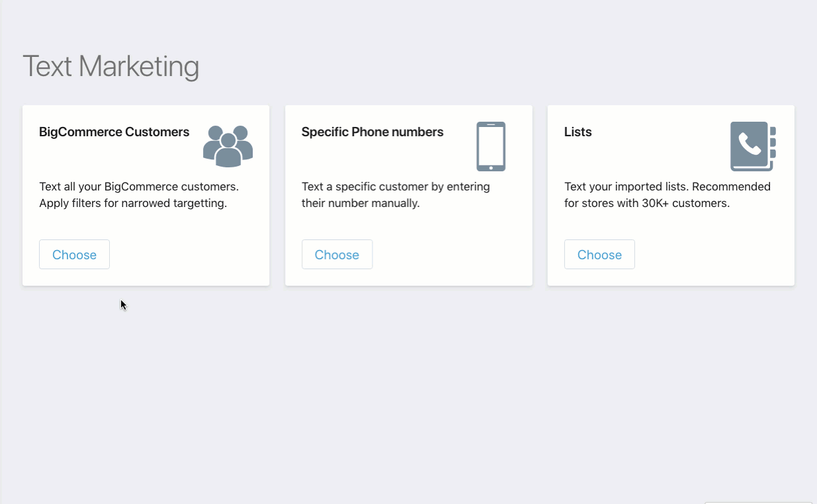Image resolution: width=817 pixels, height=504 pixels.
Task: Click the Lists card title
Action: [578, 132]
